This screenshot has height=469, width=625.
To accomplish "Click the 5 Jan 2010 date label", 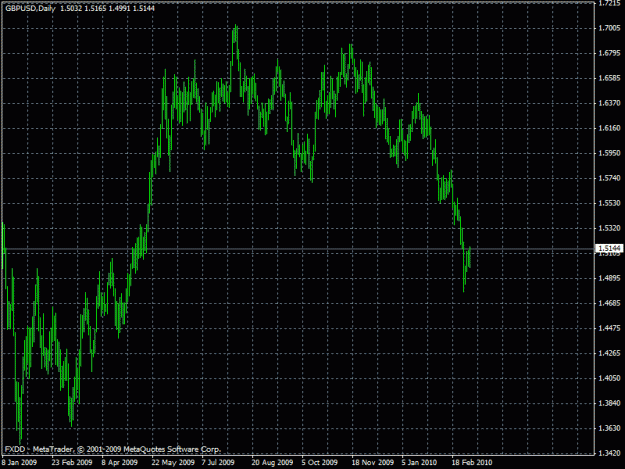I will point(419,463).
